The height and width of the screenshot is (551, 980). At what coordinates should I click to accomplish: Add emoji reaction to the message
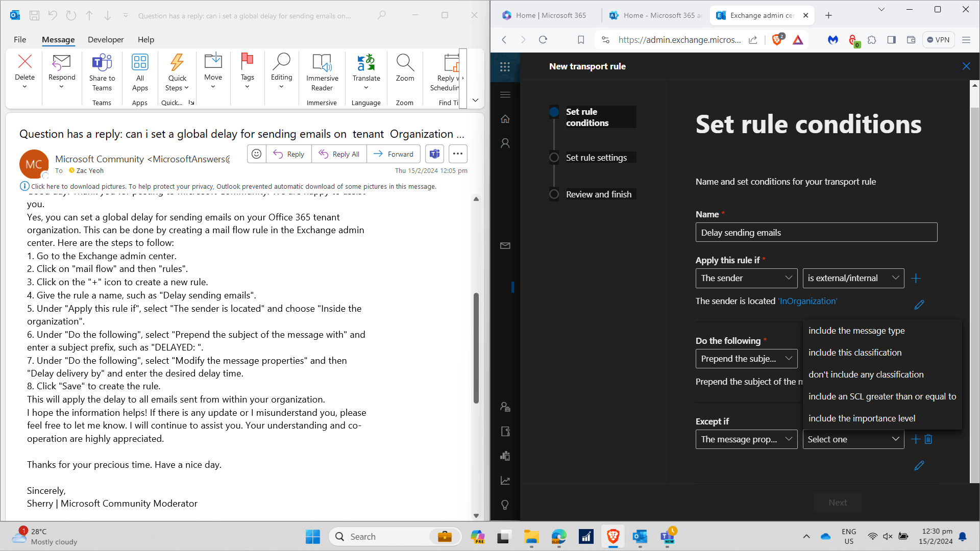(x=257, y=154)
